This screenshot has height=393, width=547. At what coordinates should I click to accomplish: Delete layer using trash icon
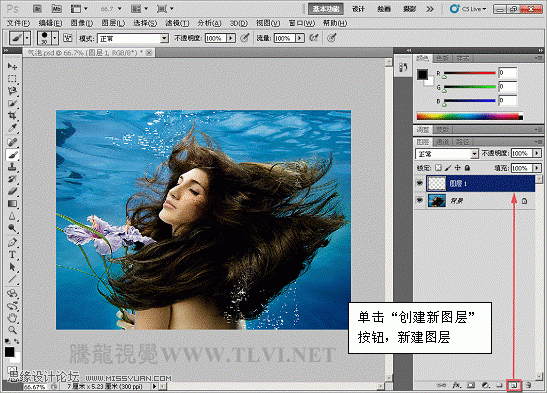coord(529,385)
